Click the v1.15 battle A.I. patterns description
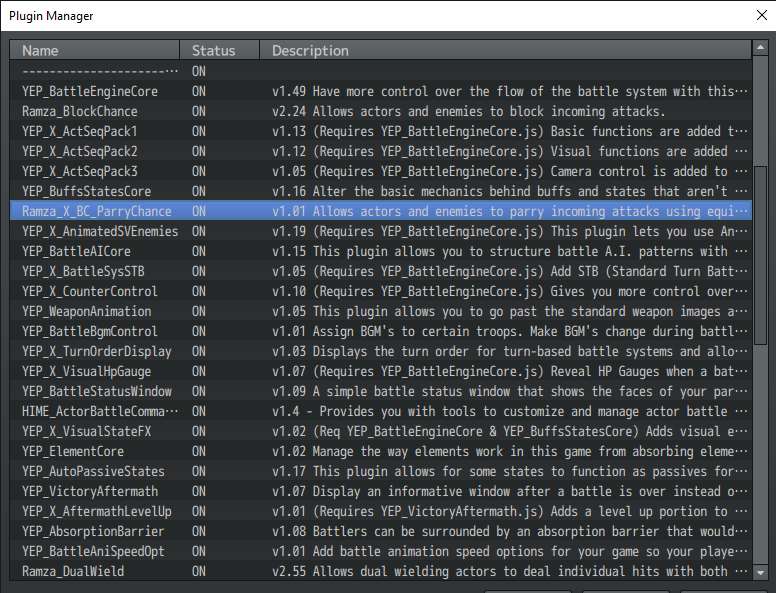The width and height of the screenshot is (776, 593). pyautogui.click(x=510, y=251)
